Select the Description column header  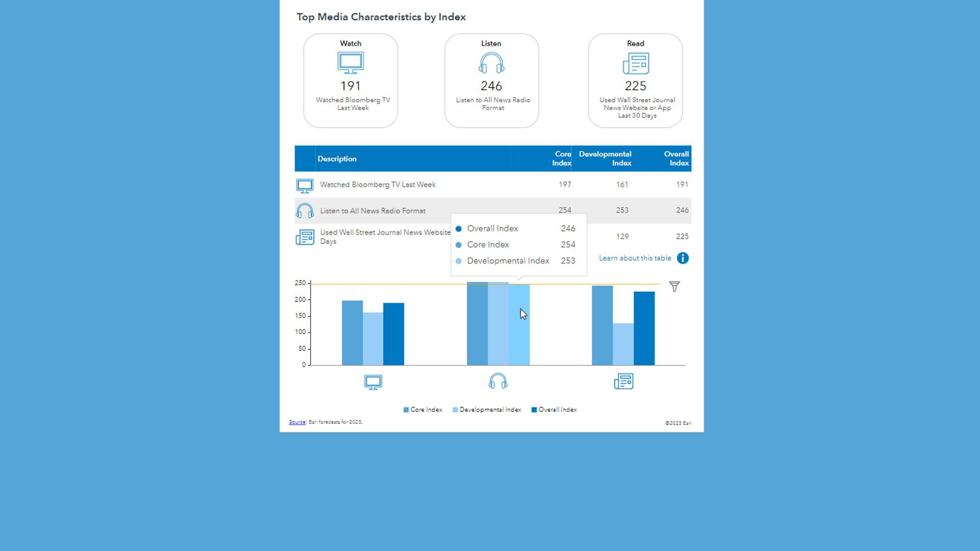coord(337,159)
